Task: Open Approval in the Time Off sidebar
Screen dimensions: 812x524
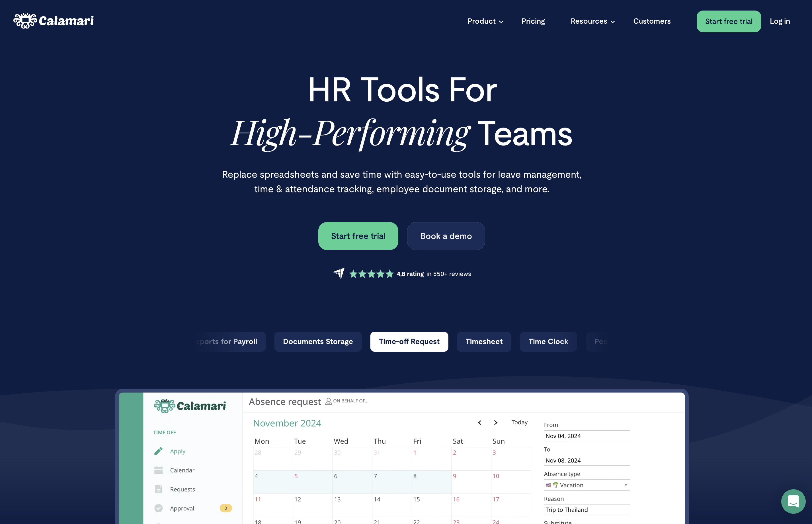Action: 182,508
